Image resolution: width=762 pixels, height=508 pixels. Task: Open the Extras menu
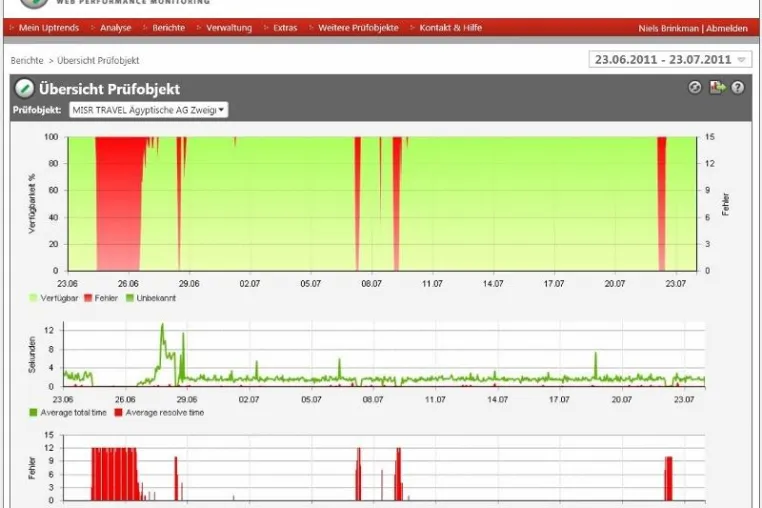pos(285,28)
